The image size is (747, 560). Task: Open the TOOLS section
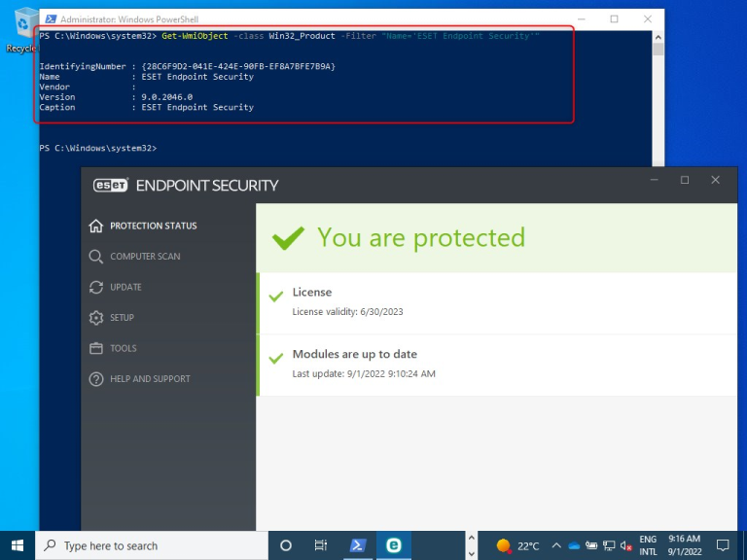coord(124,348)
